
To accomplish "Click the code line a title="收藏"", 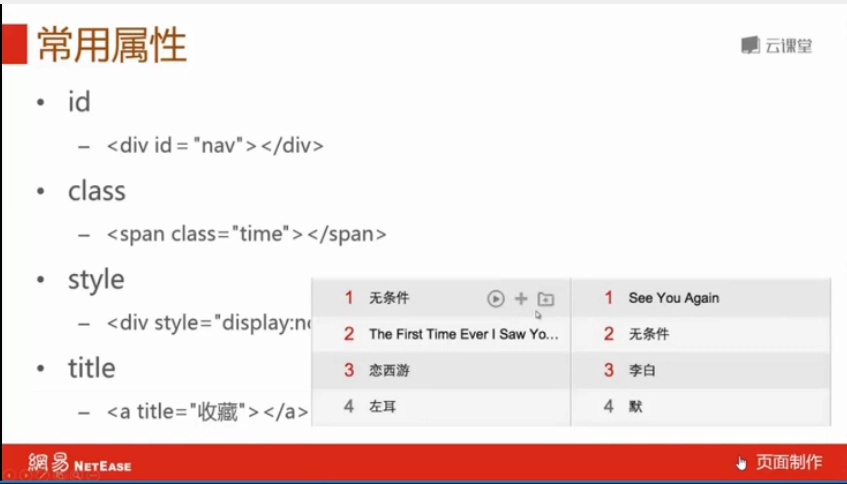I will pyautogui.click(x=208, y=412).
